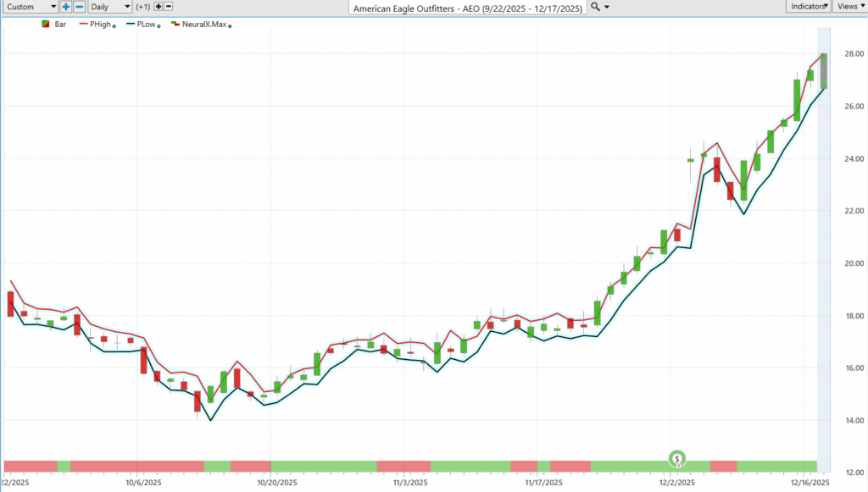Open the Views menu
Screen dimensions: 868x492
pyautogui.click(x=849, y=6)
